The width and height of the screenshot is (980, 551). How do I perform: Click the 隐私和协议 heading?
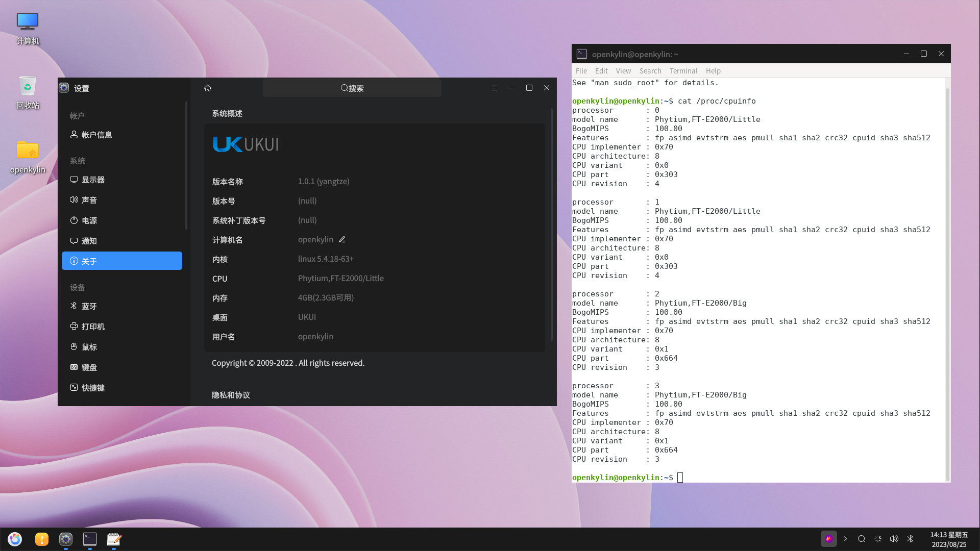click(x=231, y=395)
